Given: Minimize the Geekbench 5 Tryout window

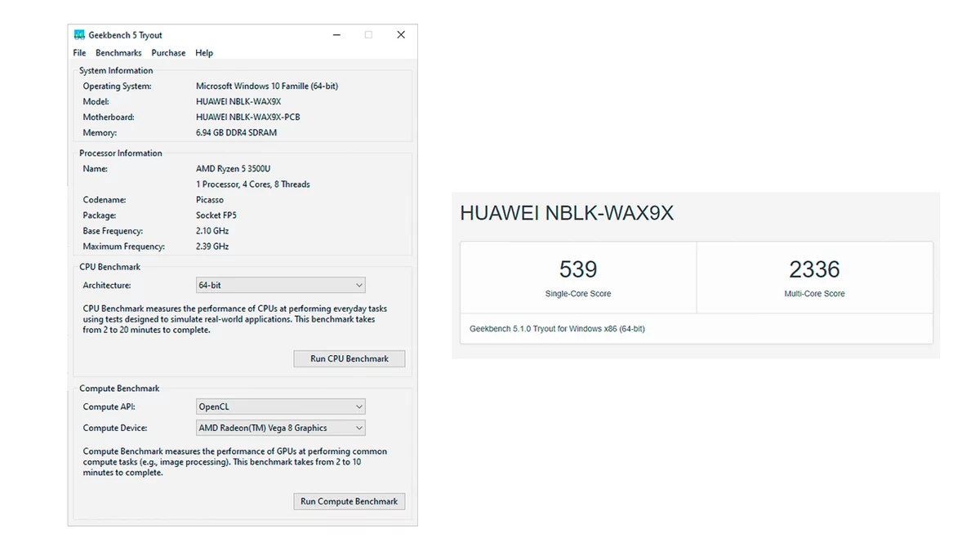Looking at the screenshot, I should pos(337,35).
